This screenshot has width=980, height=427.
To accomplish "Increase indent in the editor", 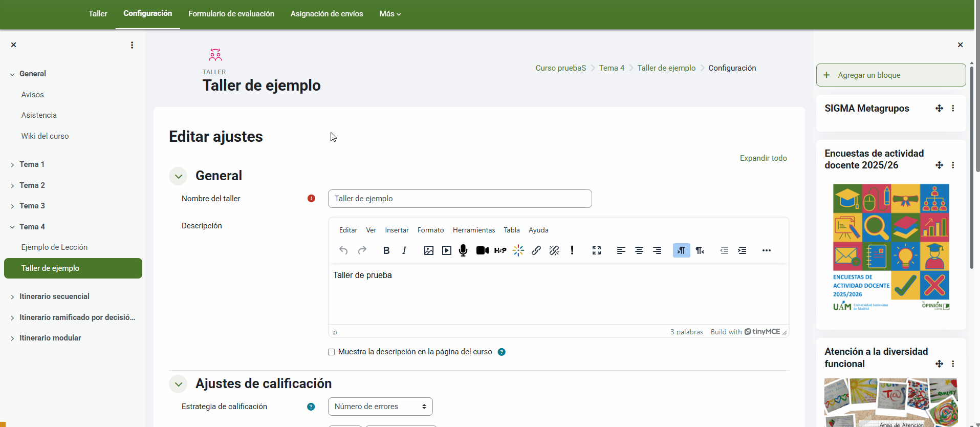I will coord(742,250).
